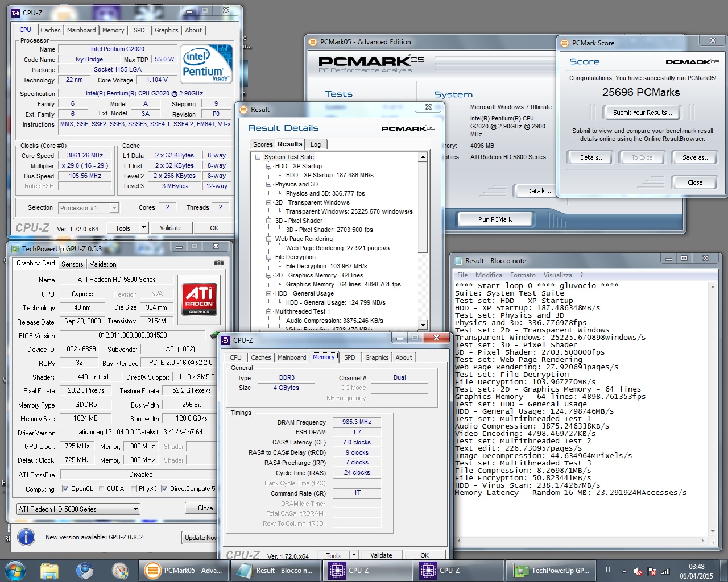
Task: Click the GPU-Z title bar icon
Action: (15, 249)
